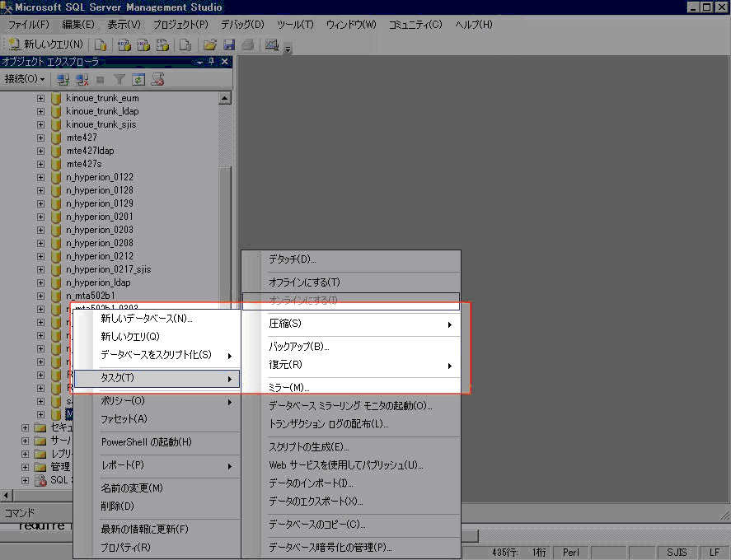Click the funnel filter icon in Object Explorer

119,80
